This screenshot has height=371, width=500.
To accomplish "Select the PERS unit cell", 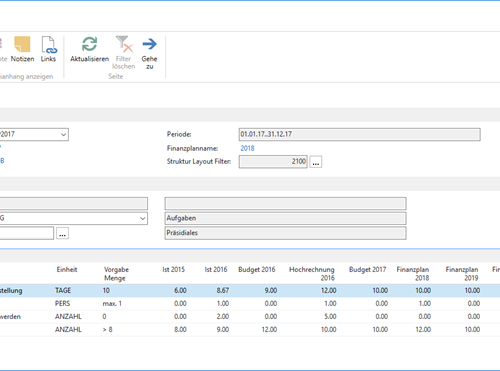I will point(62,303).
